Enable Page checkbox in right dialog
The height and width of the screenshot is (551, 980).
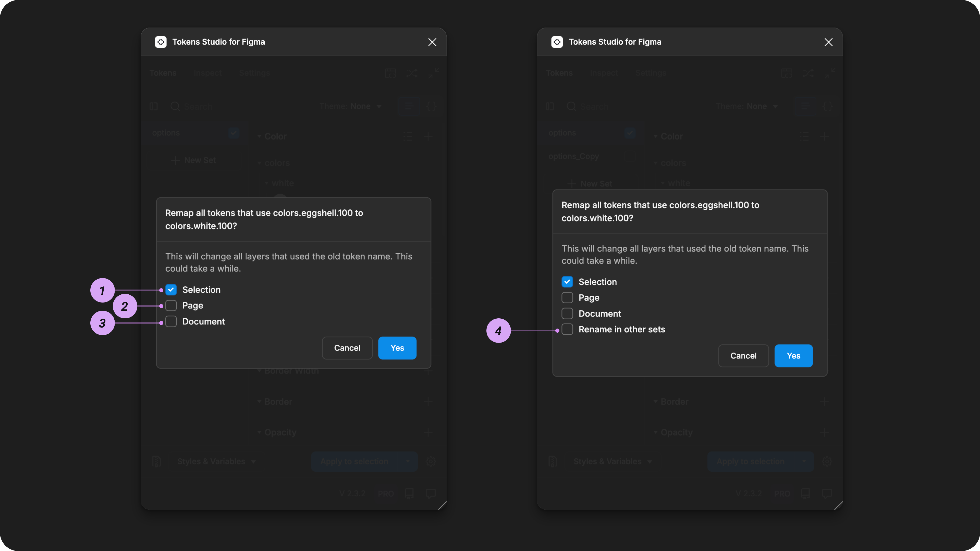point(567,298)
